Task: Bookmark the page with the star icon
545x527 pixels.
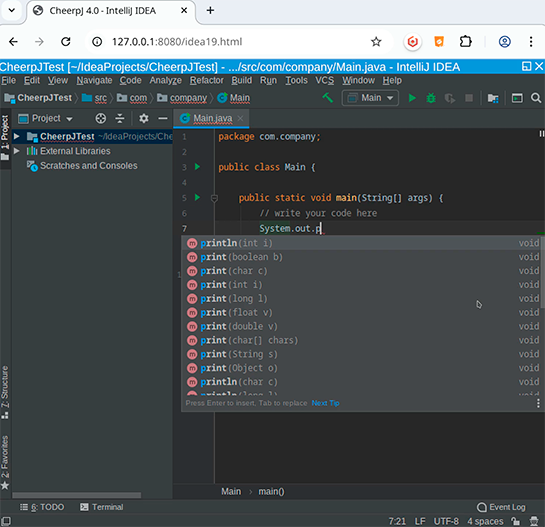Action: coord(376,42)
